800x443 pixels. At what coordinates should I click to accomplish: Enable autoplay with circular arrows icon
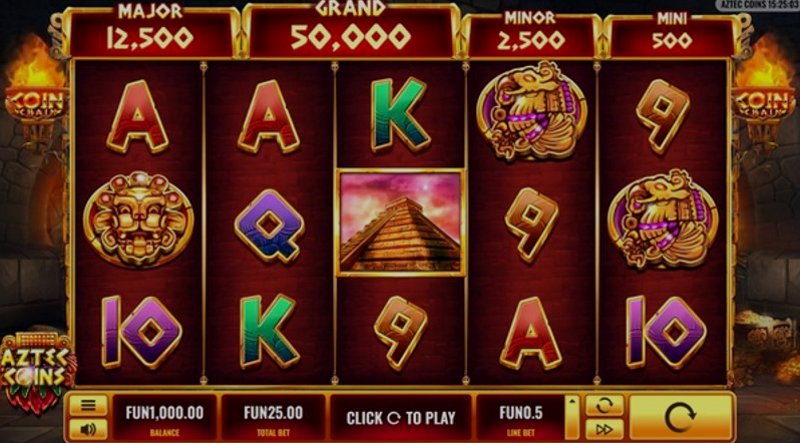click(x=604, y=406)
